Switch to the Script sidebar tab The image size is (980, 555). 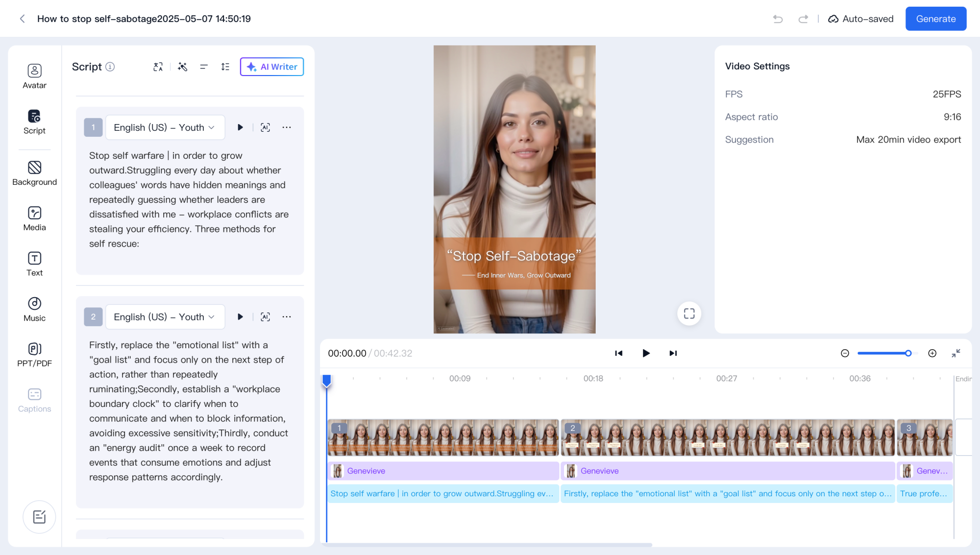34,122
